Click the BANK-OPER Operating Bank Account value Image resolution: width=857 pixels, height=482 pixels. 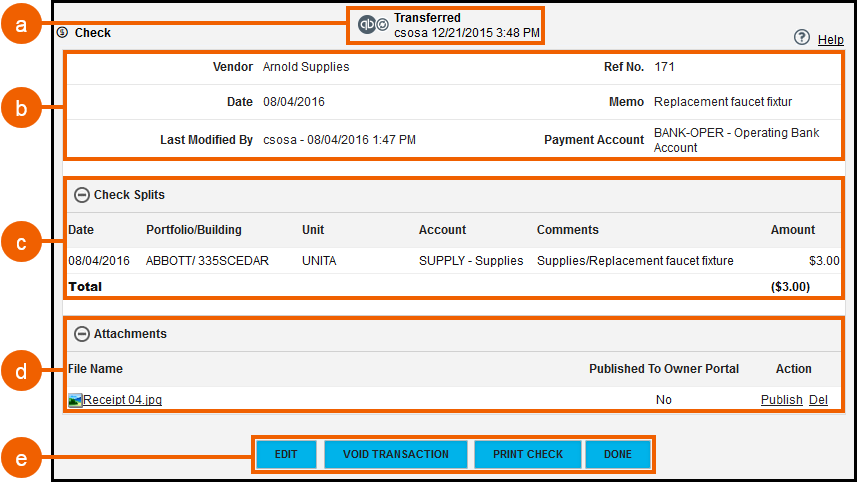pyautogui.click(x=736, y=140)
